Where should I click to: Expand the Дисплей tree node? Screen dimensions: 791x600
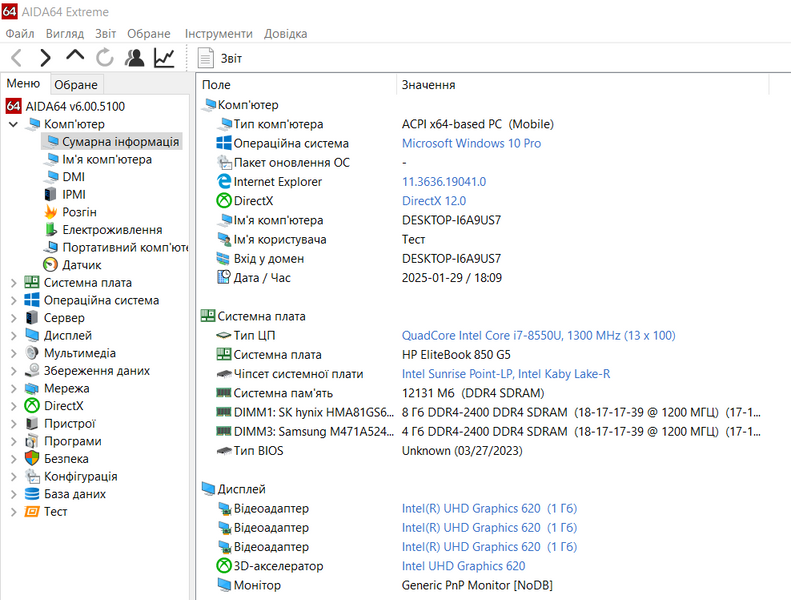pyautogui.click(x=14, y=336)
